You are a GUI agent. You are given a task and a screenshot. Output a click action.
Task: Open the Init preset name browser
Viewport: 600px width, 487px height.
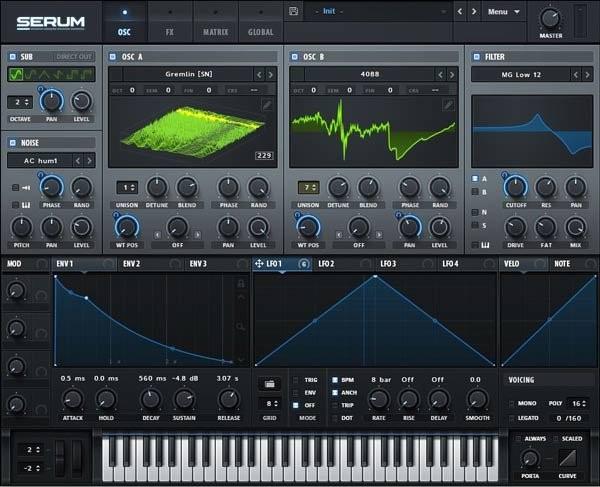pyautogui.click(x=377, y=11)
